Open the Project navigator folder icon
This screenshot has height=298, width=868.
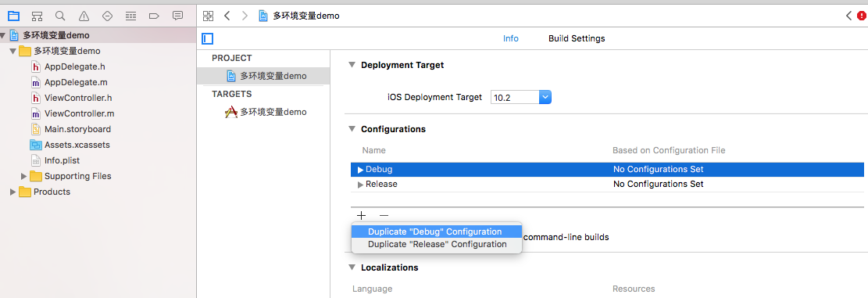point(13,16)
